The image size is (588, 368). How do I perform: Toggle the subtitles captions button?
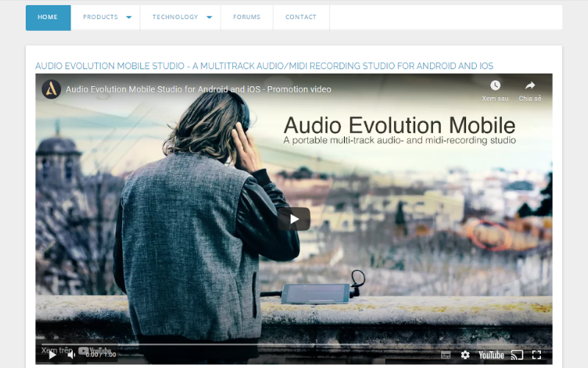point(445,355)
